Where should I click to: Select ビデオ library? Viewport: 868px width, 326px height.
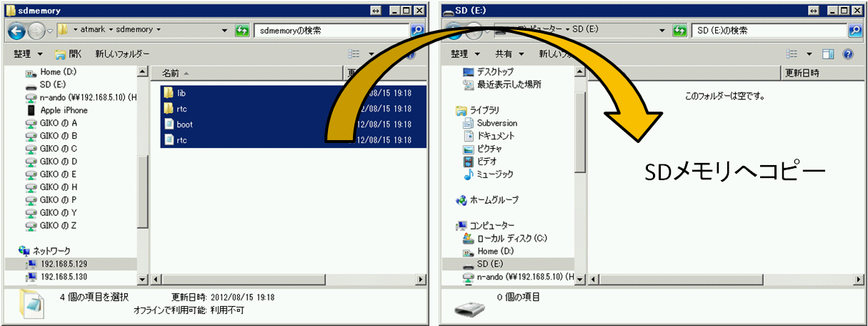click(480, 162)
